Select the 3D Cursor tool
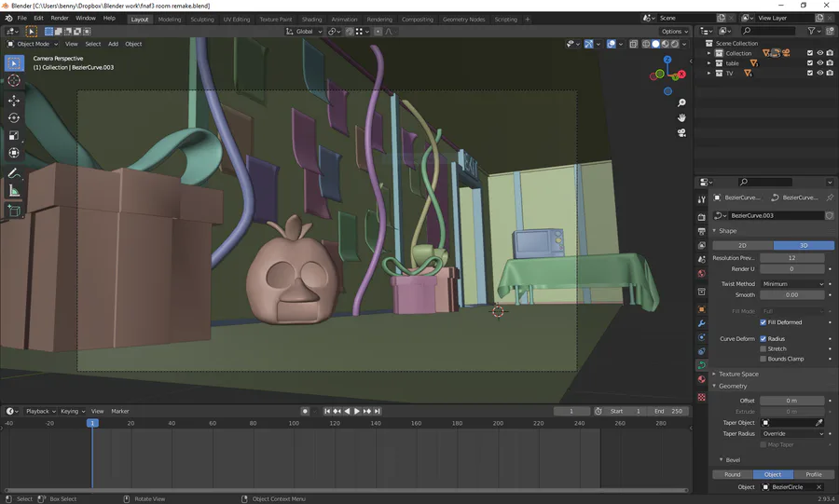839x504 pixels. tap(14, 81)
